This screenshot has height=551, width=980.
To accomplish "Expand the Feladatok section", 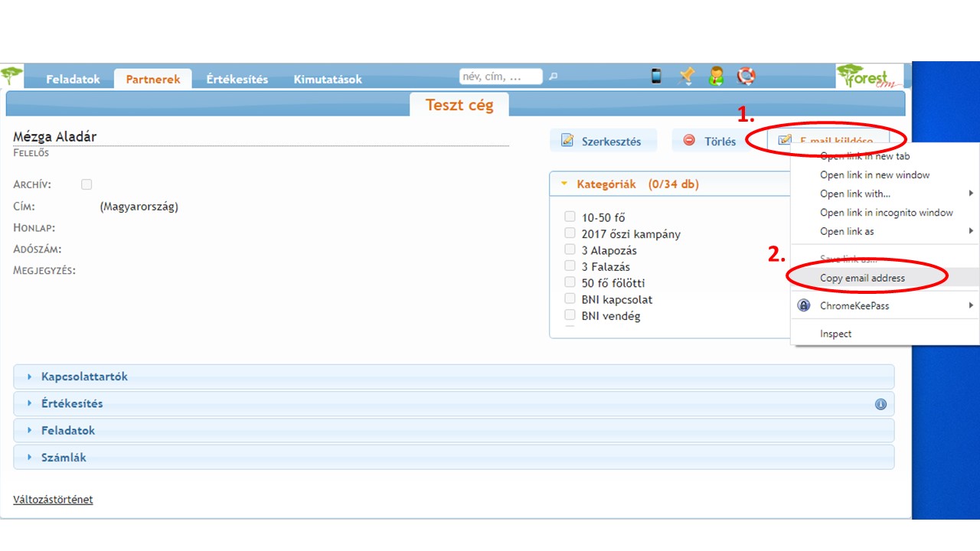I will pyautogui.click(x=68, y=431).
